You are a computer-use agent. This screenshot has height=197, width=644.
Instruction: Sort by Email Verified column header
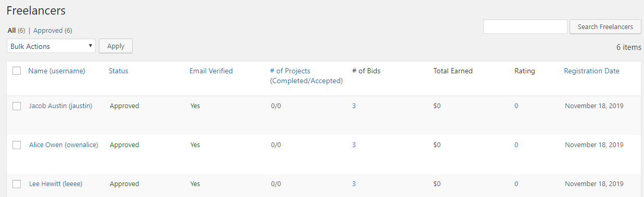click(211, 71)
